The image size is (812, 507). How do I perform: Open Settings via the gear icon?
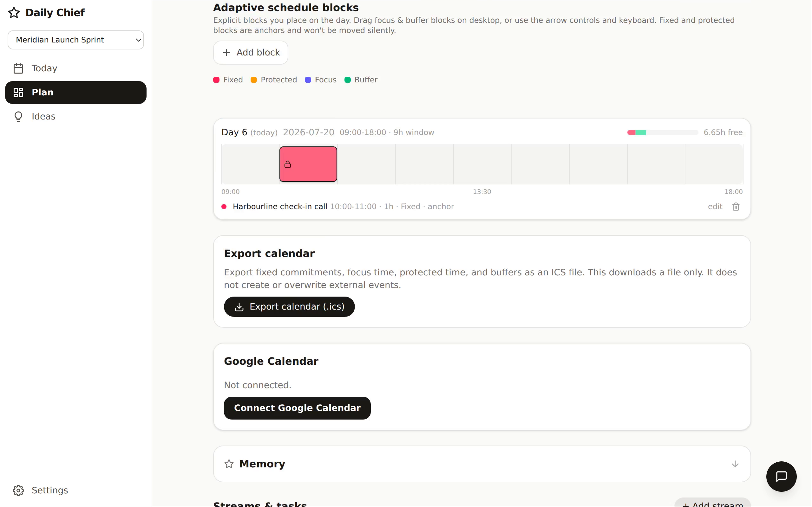[18, 490]
